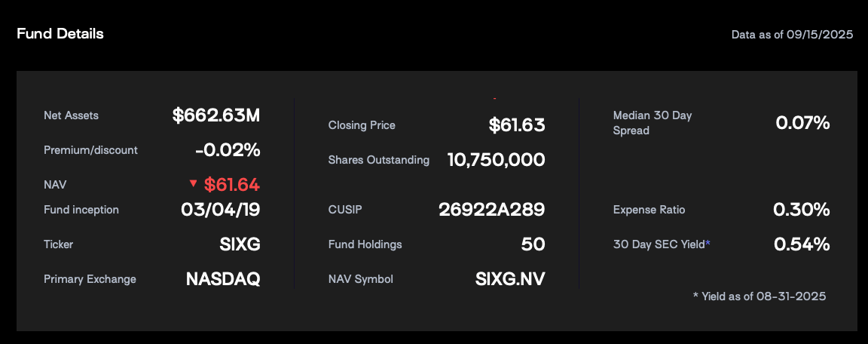Image resolution: width=868 pixels, height=344 pixels.
Task: Click the Median 30 Day Spread label
Action: point(653,123)
